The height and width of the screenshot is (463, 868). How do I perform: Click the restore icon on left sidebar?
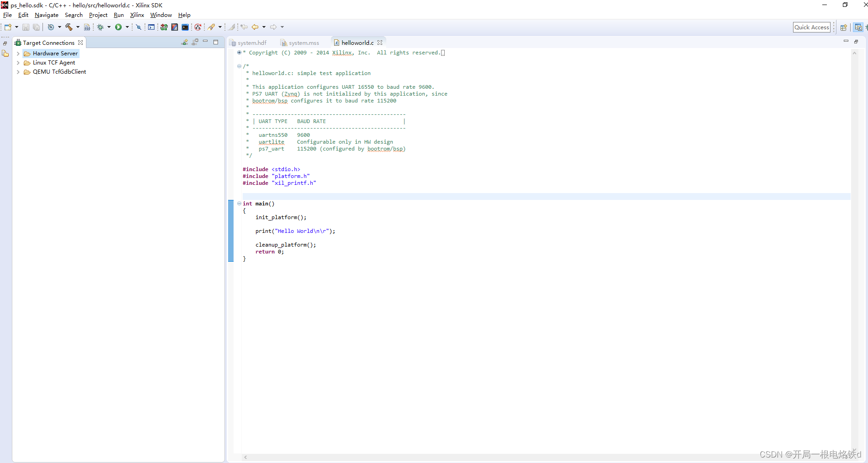coord(5,43)
